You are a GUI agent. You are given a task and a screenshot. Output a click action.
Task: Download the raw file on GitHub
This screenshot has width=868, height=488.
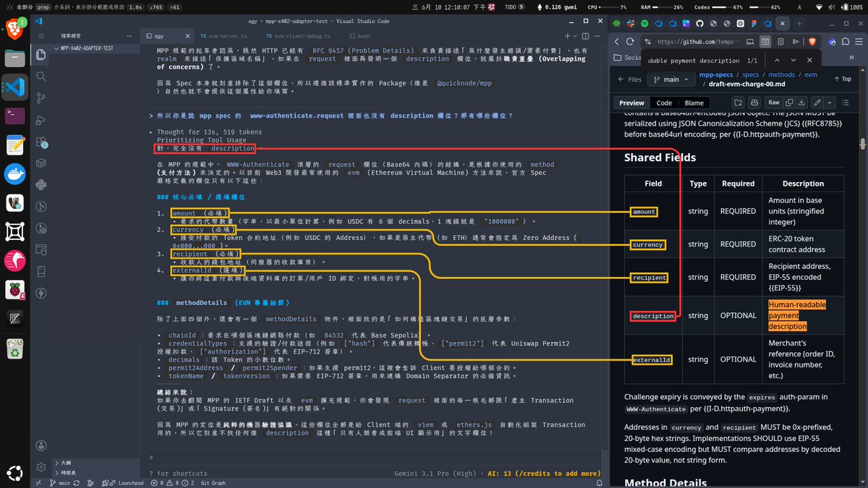801,103
